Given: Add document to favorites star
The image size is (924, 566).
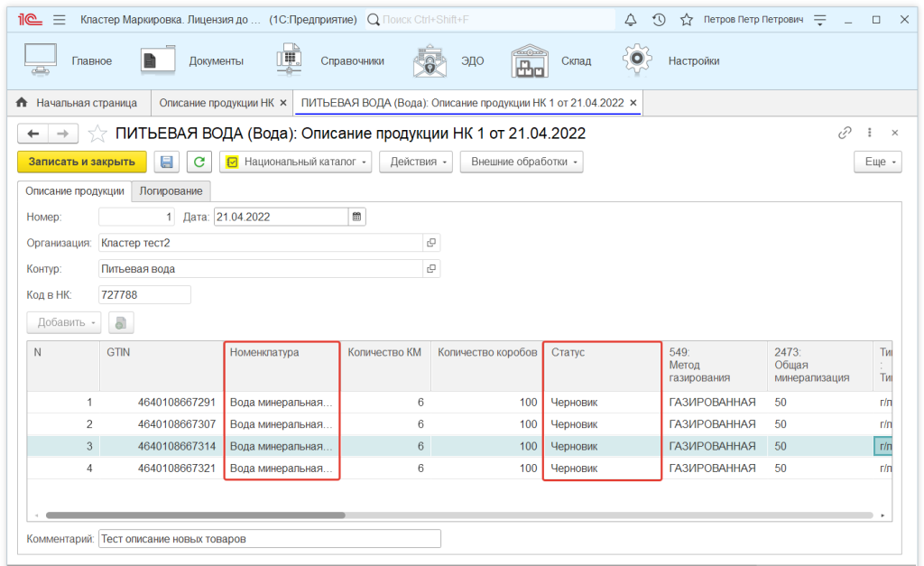Looking at the screenshot, I should pyautogui.click(x=97, y=134).
